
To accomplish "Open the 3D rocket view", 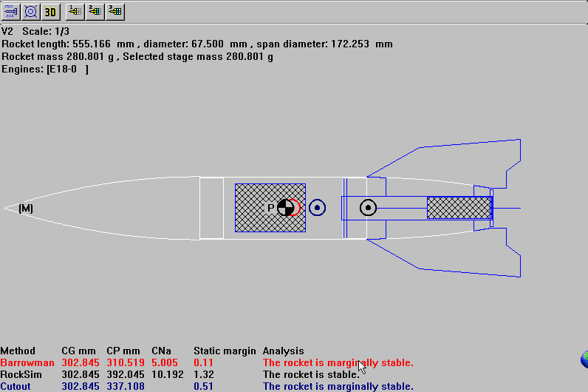I will [50, 11].
